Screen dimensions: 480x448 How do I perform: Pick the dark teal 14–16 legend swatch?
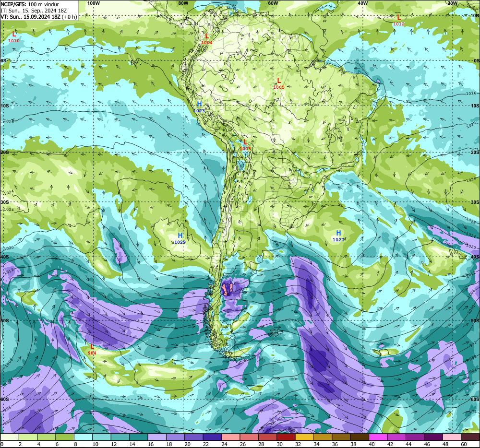(139, 437)
